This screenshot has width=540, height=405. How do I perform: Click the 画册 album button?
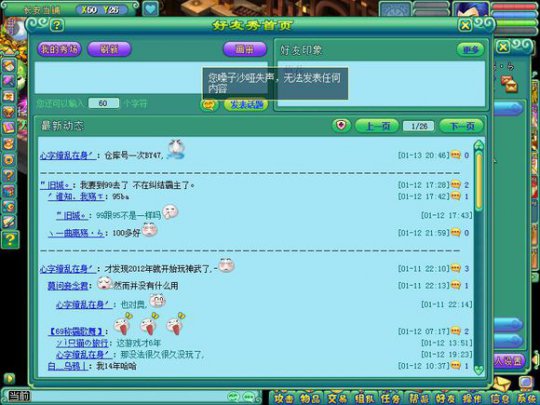click(x=245, y=49)
